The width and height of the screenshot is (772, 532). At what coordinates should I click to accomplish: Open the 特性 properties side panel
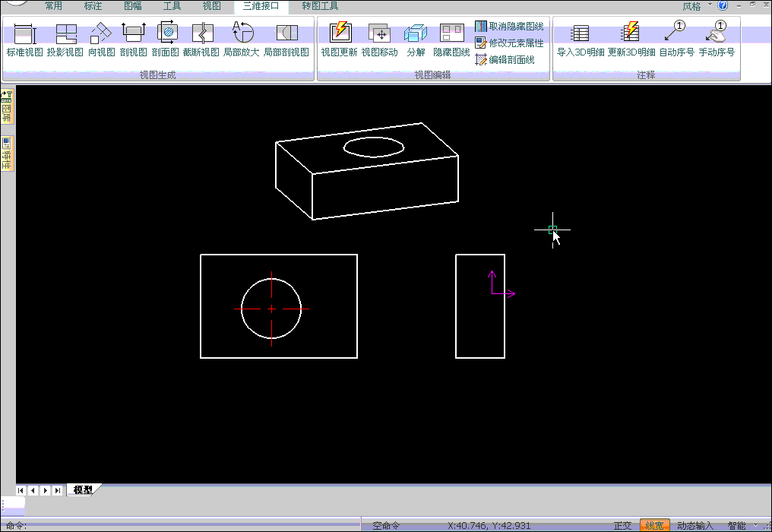click(x=7, y=154)
